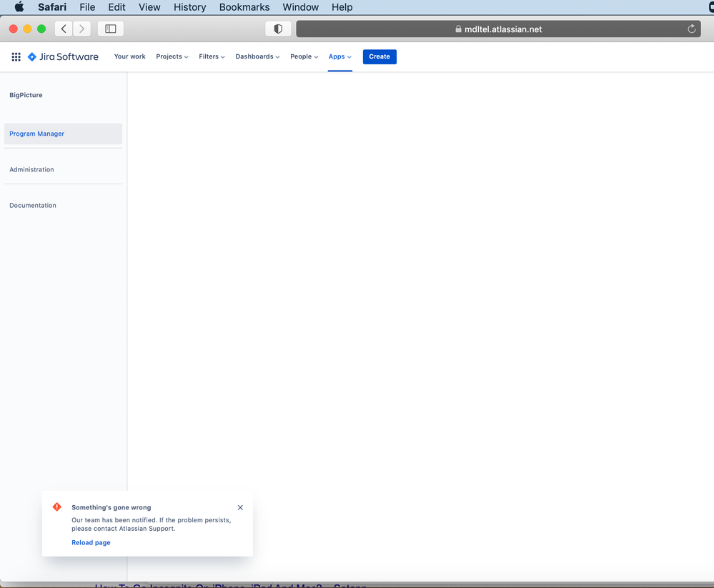This screenshot has width=714, height=588.
Task: Open the History menu
Action: (x=189, y=7)
